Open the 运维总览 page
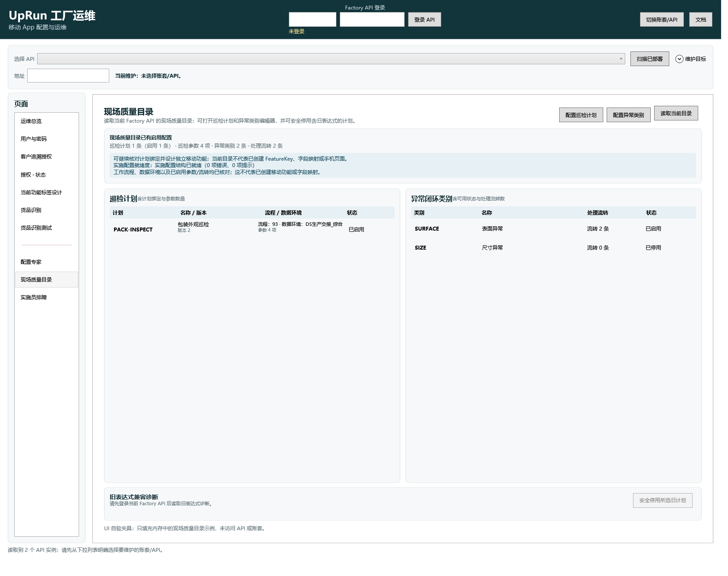 pos(47,121)
